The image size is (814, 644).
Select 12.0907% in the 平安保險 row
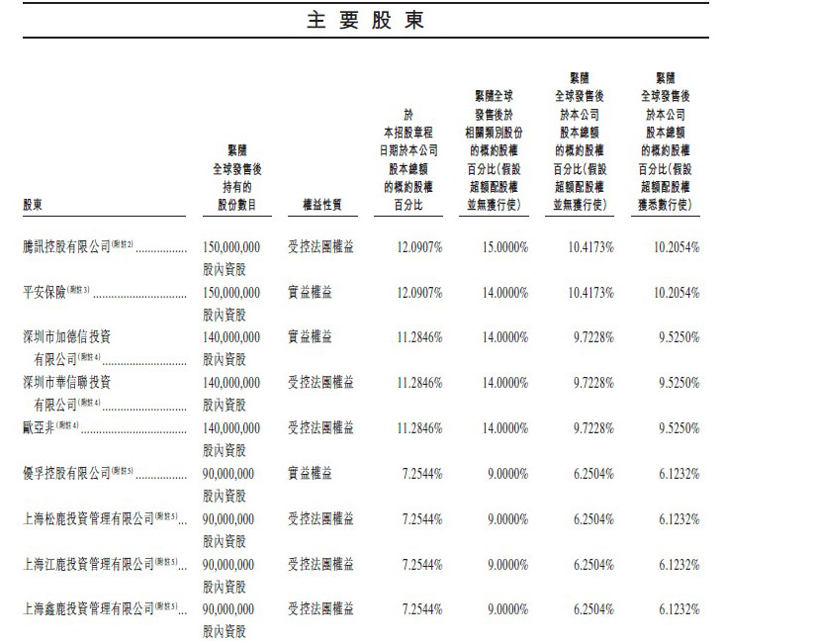pyautogui.click(x=419, y=293)
